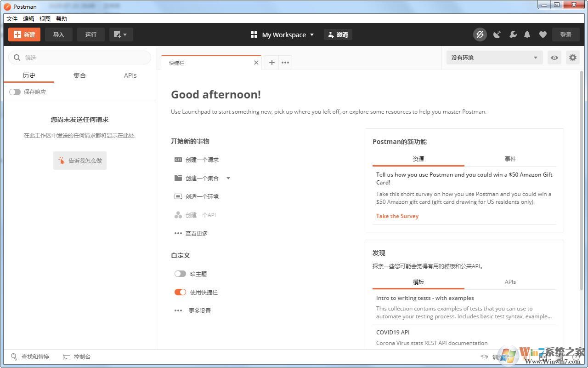The width and height of the screenshot is (588, 368).
Task: Open Postman settings via the wrench icon
Action: point(513,34)
